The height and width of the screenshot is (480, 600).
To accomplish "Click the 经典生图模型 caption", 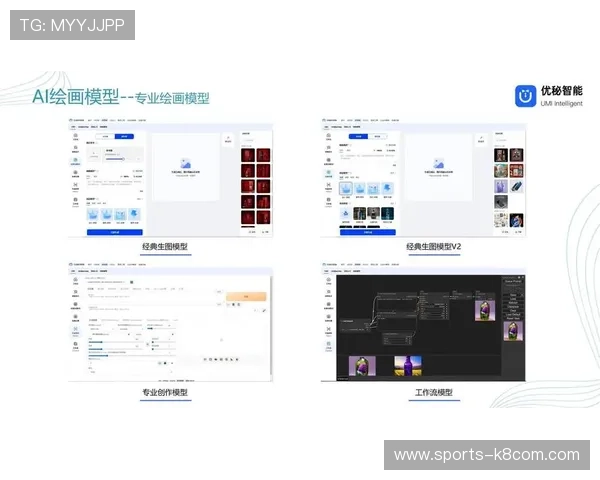I will pos(165,247).
